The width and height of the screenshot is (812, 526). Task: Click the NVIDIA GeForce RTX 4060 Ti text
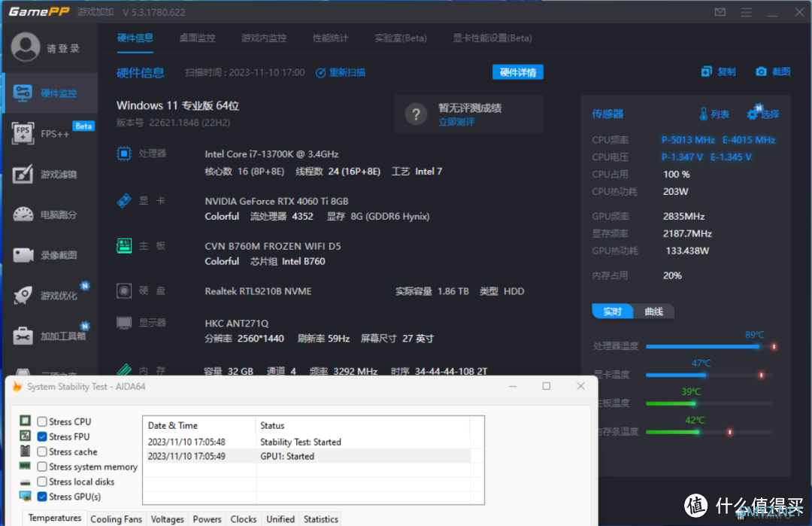coord(277,201)
